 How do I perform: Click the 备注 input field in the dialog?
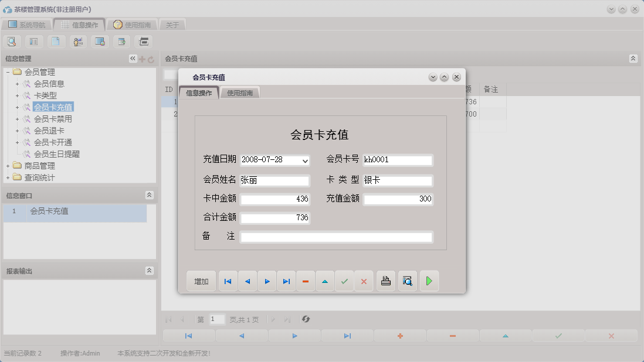pyautogui.click(x=335, y=237)
